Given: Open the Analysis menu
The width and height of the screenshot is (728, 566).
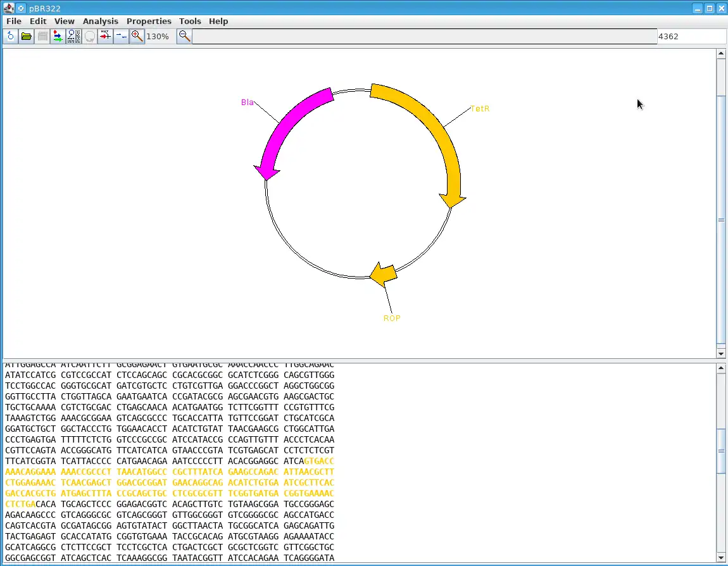Looking at the screenshot, I should click(x=100, y=21).
